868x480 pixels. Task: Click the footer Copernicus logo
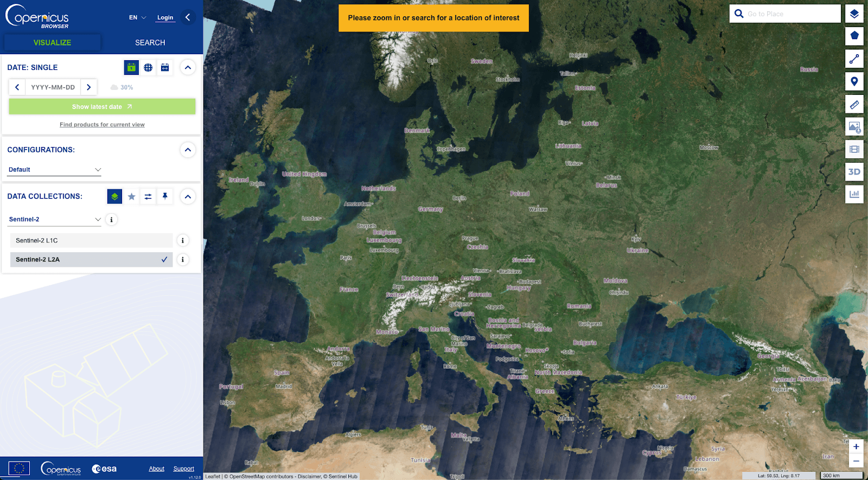pos(61,469)
